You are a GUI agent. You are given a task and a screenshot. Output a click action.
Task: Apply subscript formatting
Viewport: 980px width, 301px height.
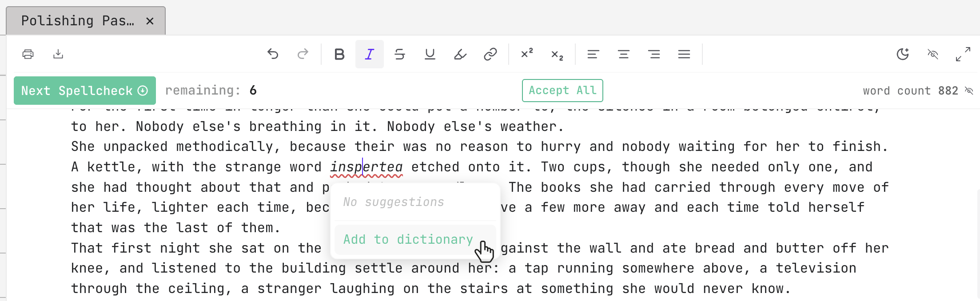click(x=557, y=54)
